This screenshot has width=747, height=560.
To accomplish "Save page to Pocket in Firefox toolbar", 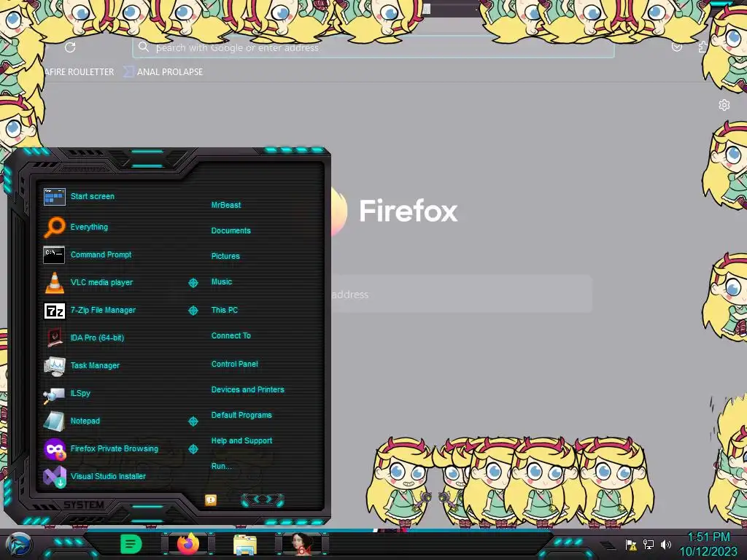I will pos(676,47).
